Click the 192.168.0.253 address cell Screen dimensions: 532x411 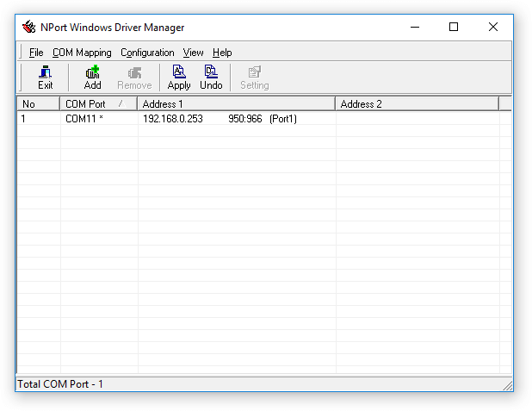click(173, 119)
